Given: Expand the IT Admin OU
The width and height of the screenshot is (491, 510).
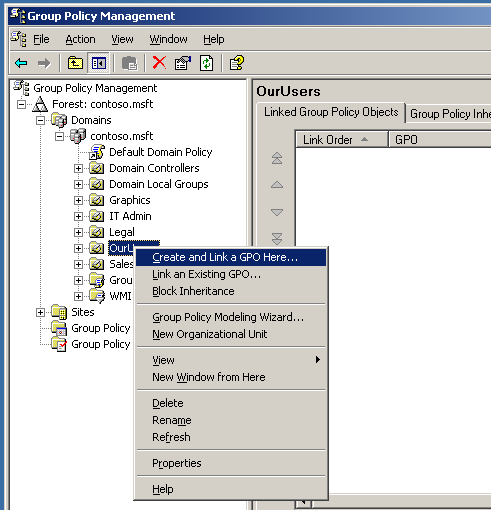Looking at the screenshot, I should point(78,217).
